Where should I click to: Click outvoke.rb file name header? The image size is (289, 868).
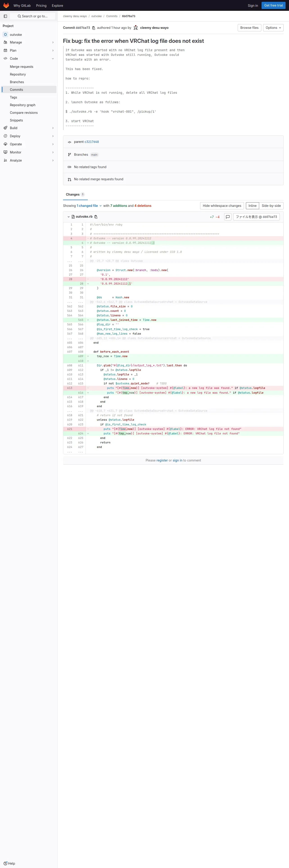click(x=84, y=217)
